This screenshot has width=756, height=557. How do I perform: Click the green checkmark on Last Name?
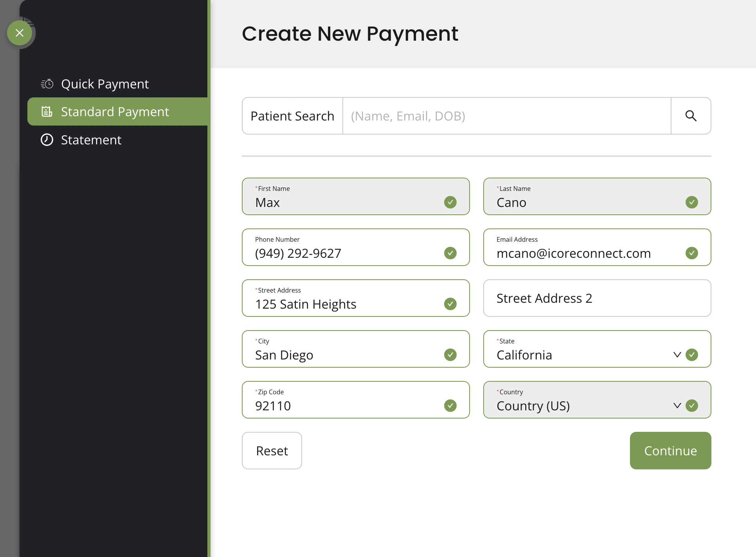click(x=692, y=202)
